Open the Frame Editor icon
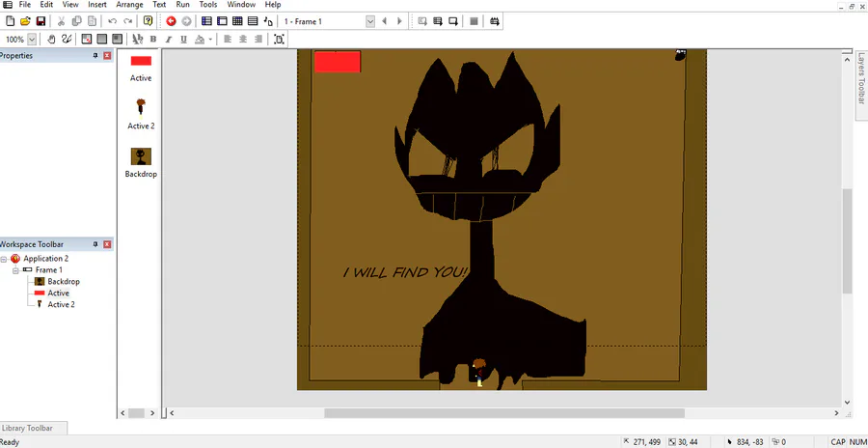 (222, 21)
